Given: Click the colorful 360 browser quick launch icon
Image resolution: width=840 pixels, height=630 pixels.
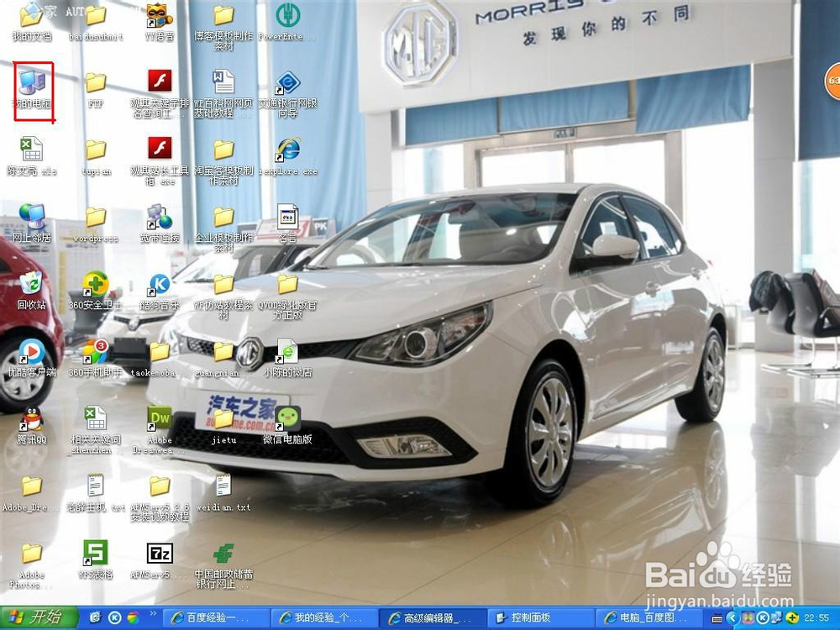Looking at the screenshot, I should 132,618.
